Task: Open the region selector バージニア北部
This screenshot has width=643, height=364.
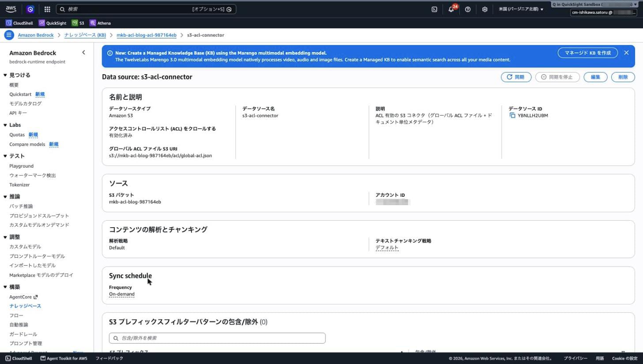Action: pos(521,9)
